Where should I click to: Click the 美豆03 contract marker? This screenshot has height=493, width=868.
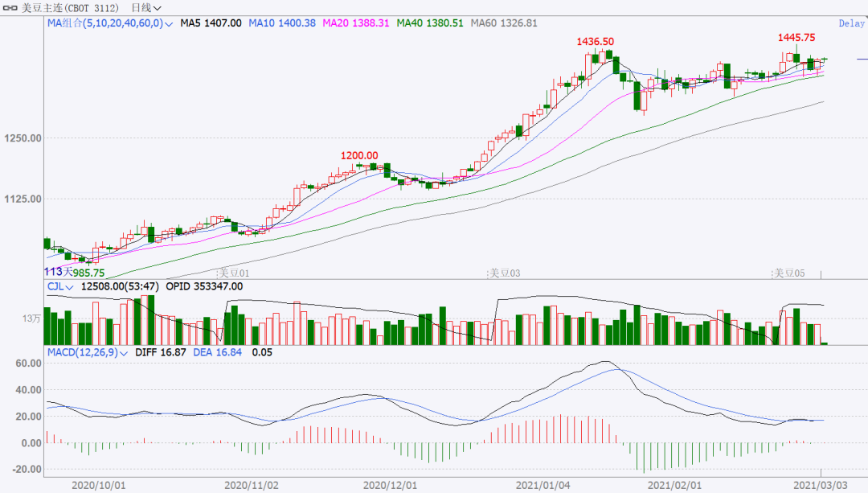pyautogui.click(x=504, y=273)
